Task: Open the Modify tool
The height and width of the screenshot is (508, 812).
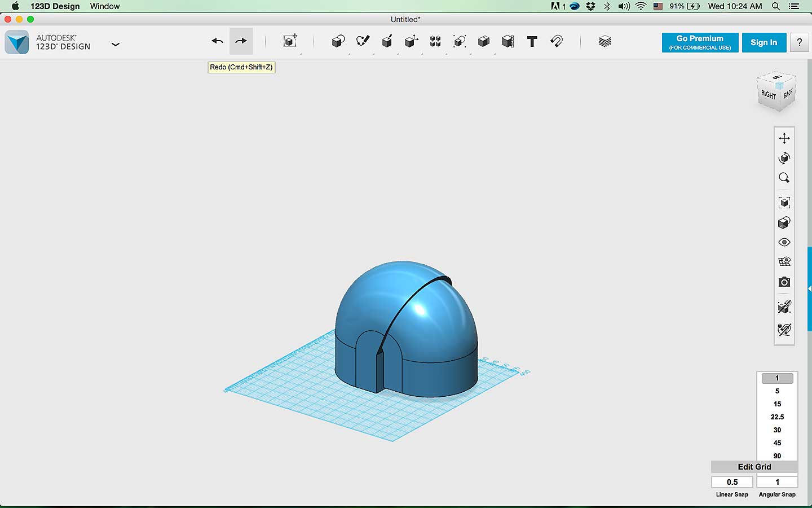Action: click(411, 41)
